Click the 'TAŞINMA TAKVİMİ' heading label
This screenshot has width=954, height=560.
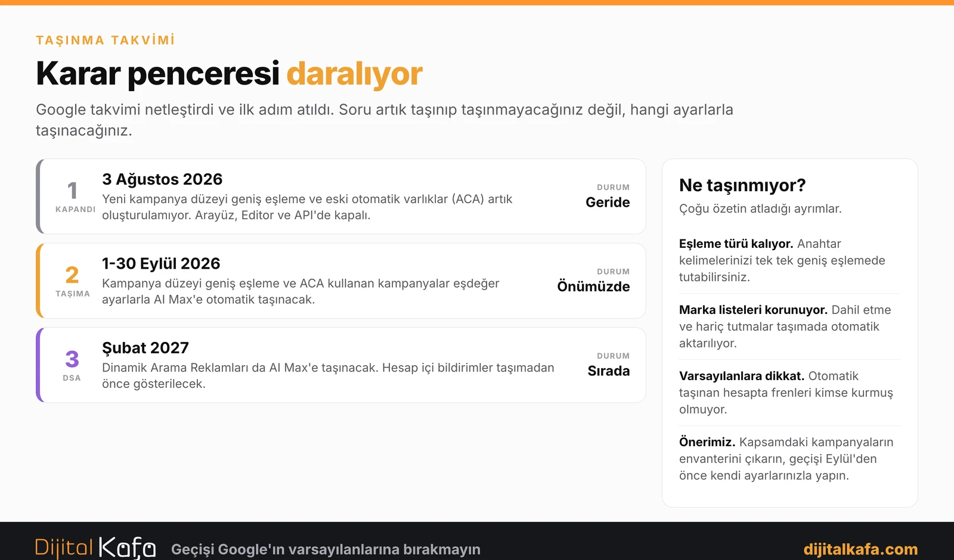click(106, 40)
